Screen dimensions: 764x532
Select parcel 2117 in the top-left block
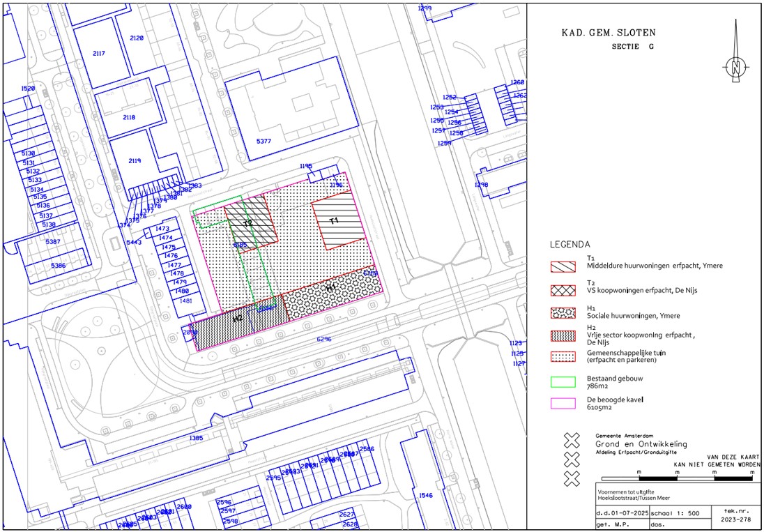(98, 54)
